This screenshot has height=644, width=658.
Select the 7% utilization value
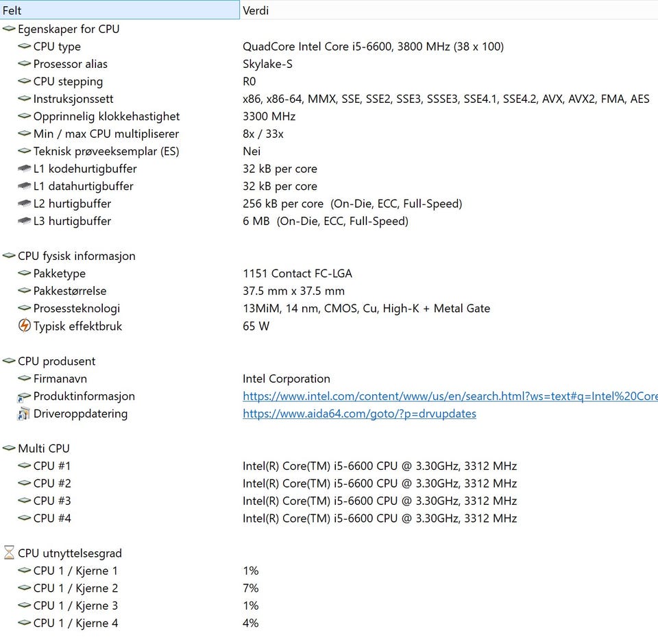[x=251, y=588]
